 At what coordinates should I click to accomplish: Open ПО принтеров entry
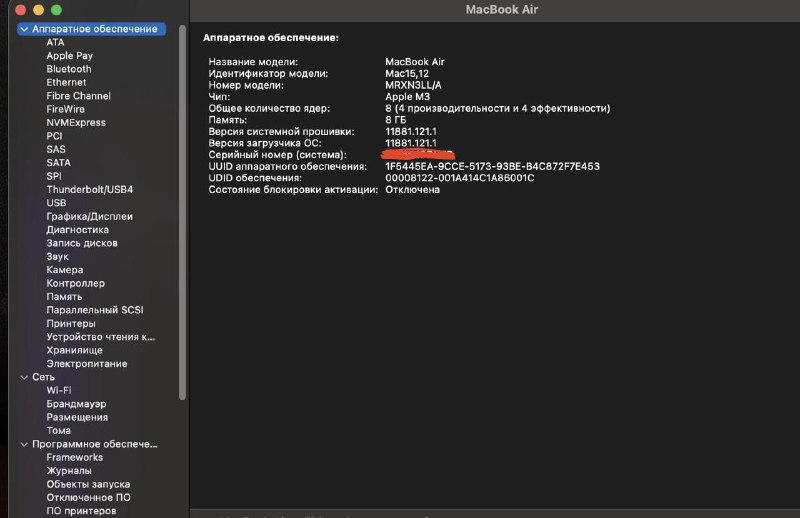point(81,511)
